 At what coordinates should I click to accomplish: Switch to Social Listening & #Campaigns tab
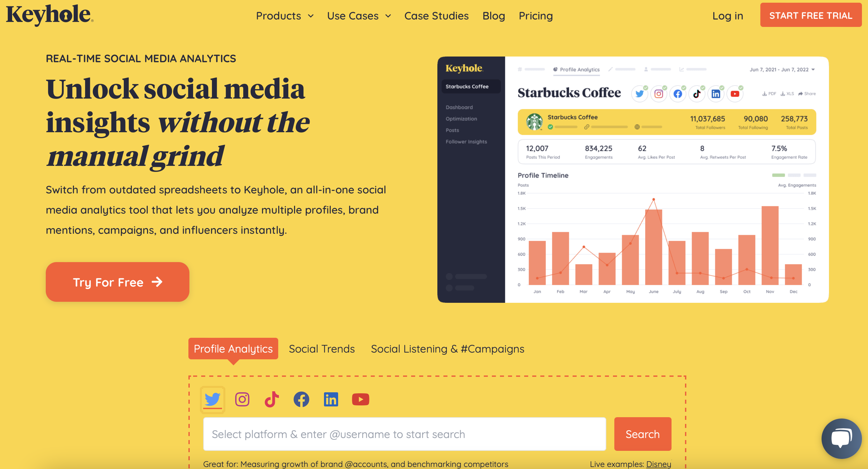click(x=447, y=349)
